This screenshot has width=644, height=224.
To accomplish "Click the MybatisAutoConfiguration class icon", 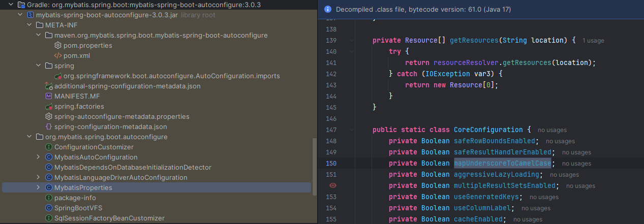I will coord(49,157).
